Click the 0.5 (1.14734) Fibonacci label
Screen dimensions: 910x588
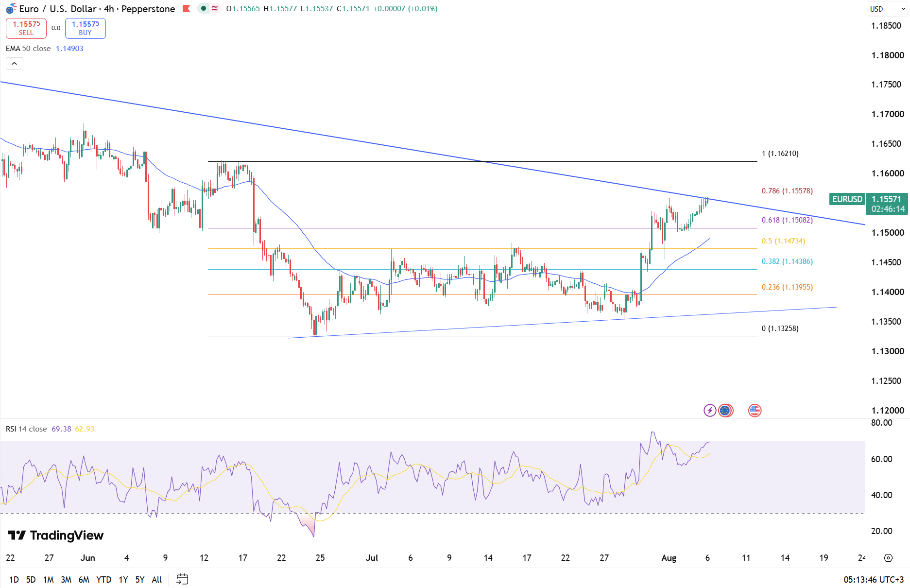pyautogui.click(x=783, y=241)
